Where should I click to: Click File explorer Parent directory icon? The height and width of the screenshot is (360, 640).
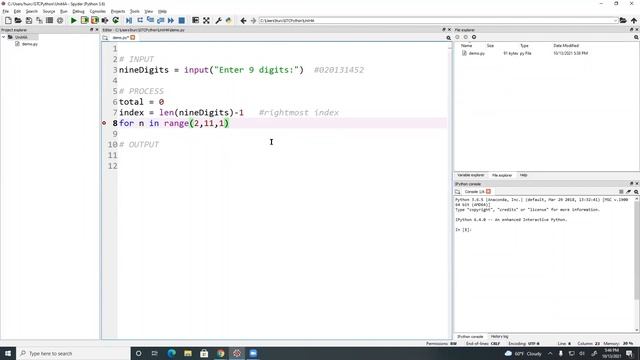(x=474, y=37)
